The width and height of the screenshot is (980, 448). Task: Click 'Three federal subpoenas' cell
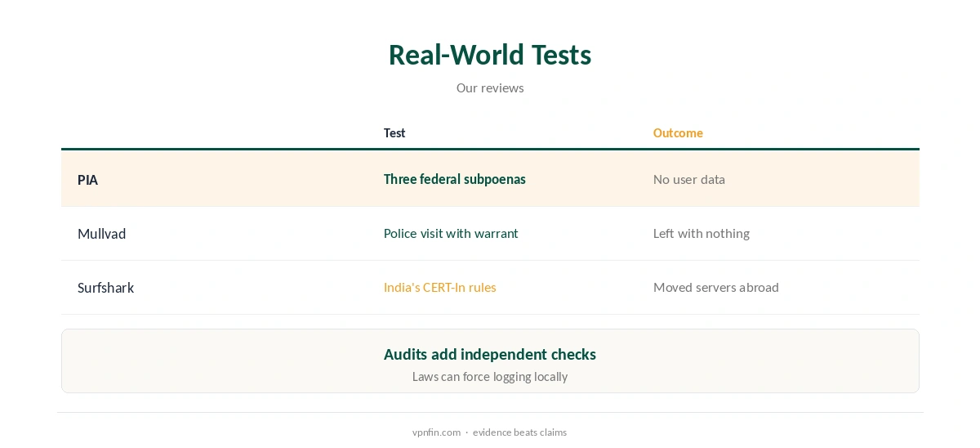(x=455, y=179)
